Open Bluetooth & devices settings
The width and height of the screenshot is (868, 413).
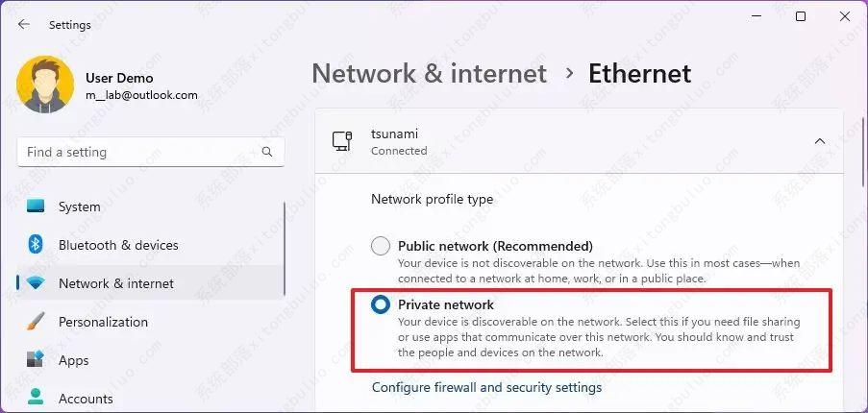[x=118, y=245]
